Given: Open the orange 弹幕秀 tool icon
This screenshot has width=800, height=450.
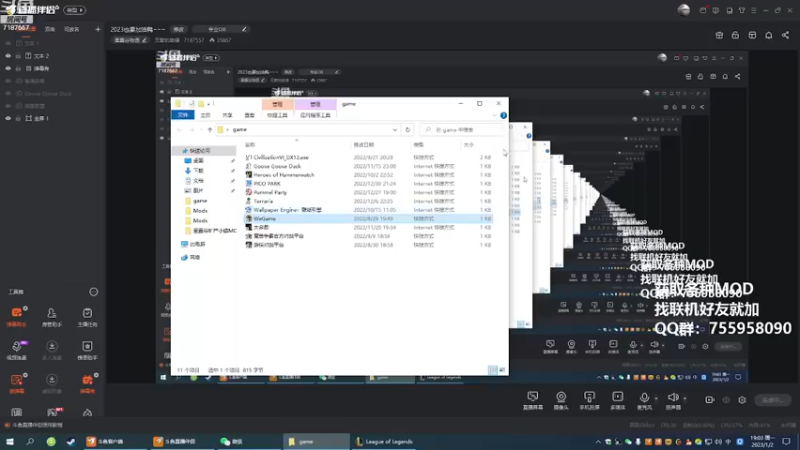Looking at the screenshot, I should point(87,383).
